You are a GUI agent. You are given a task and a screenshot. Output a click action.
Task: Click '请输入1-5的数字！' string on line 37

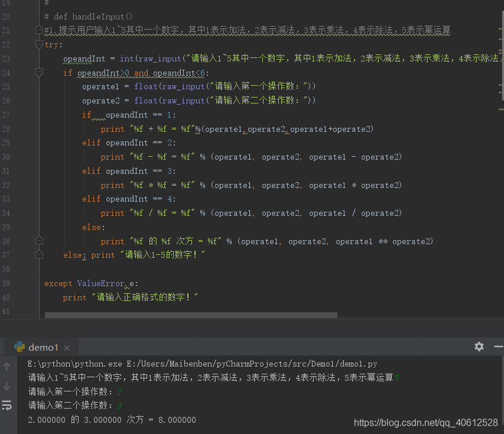162,255
